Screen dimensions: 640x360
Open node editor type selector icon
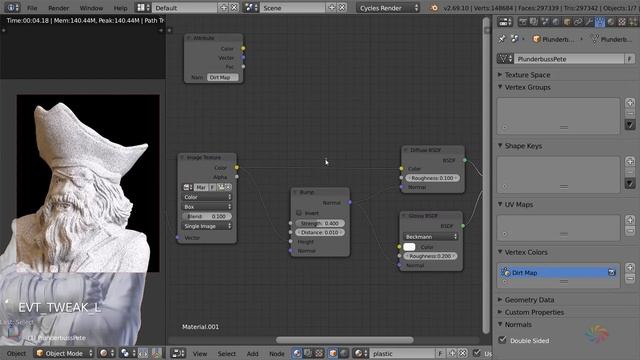(178, 353)
